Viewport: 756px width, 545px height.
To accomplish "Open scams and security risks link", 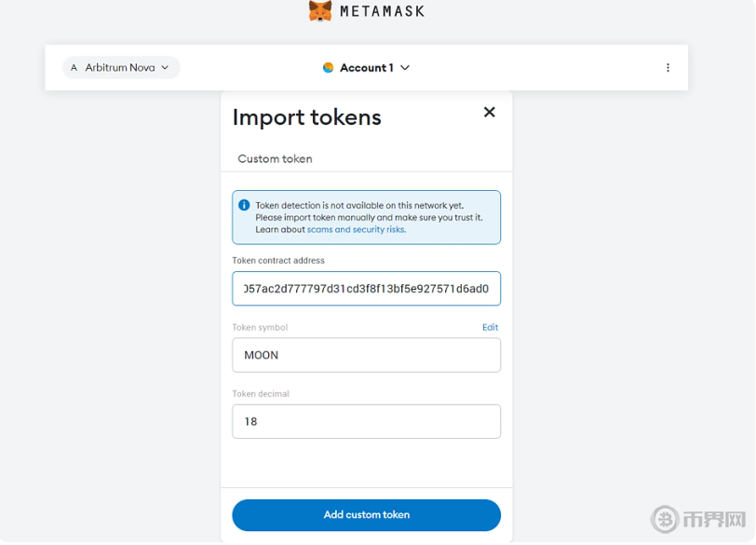I will tap(357, 229).
